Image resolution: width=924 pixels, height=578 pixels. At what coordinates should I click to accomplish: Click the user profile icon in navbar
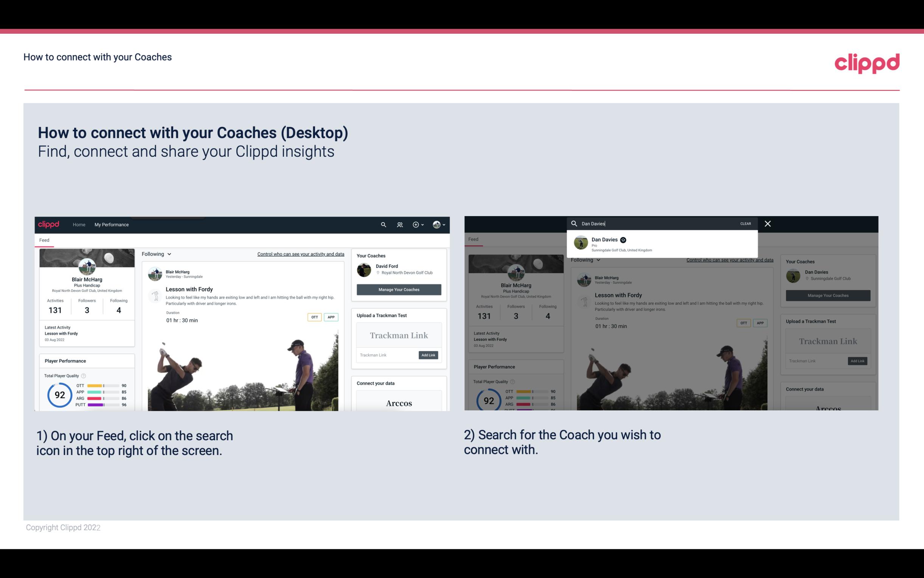pos(436,224)
